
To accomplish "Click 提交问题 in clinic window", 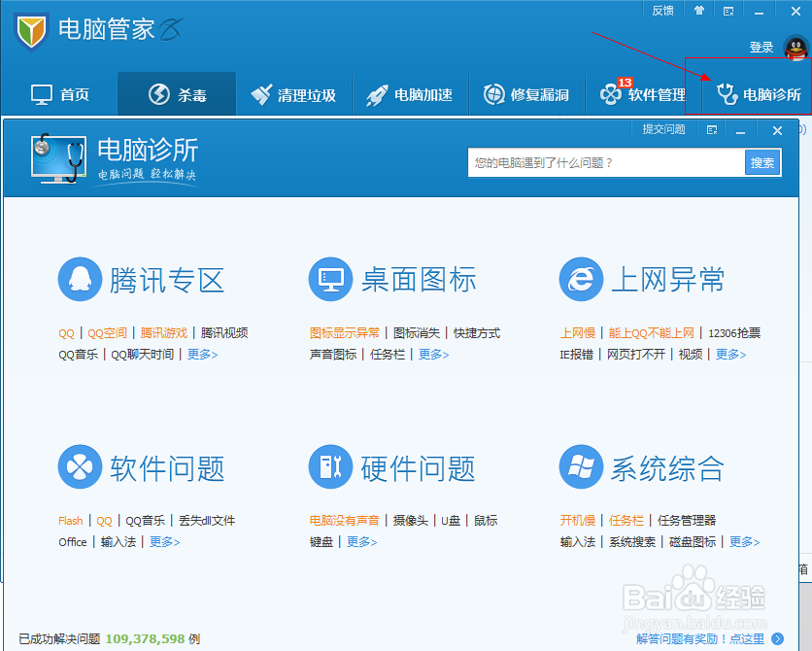I will pos(664,129).
